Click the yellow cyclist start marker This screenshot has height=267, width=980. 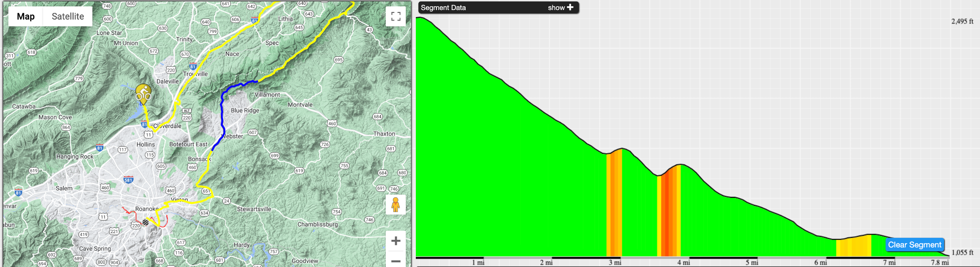point(143,94)
